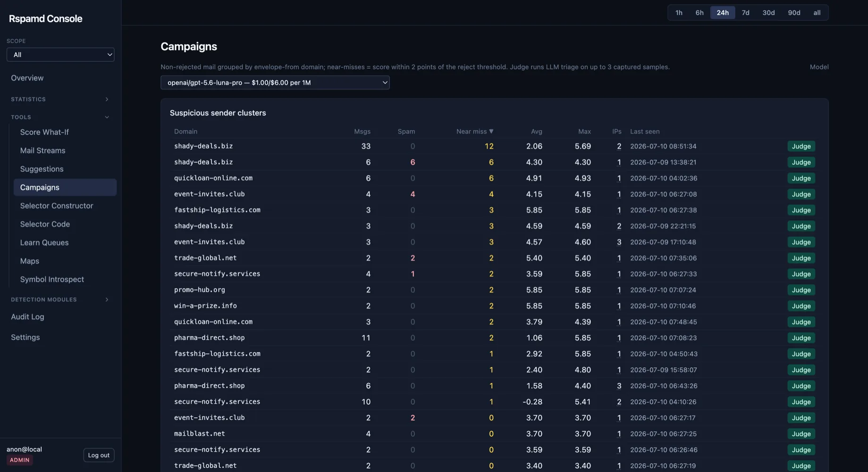Judge the quickloan-online.com cluster last seen 07:48:45

(x=801, y=322)
